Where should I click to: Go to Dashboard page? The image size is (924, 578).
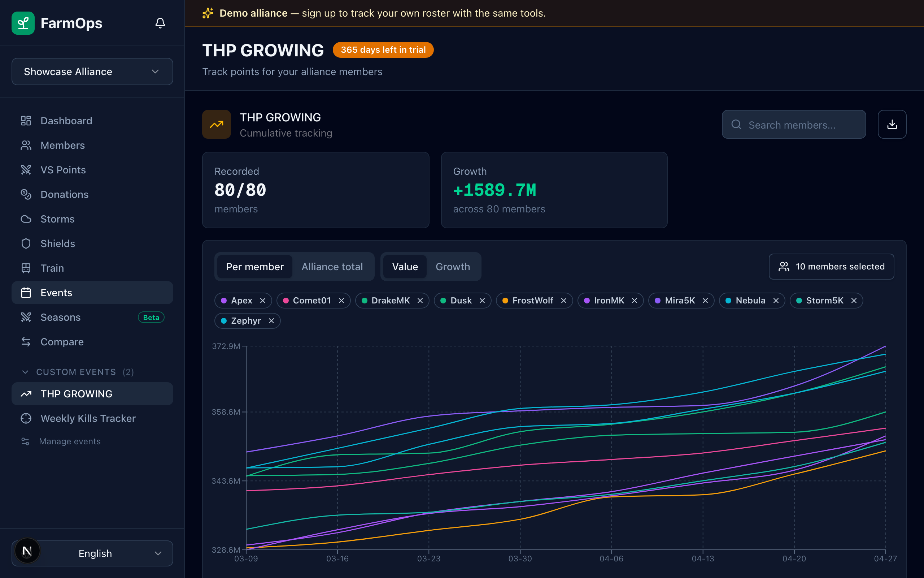[92, 121]
